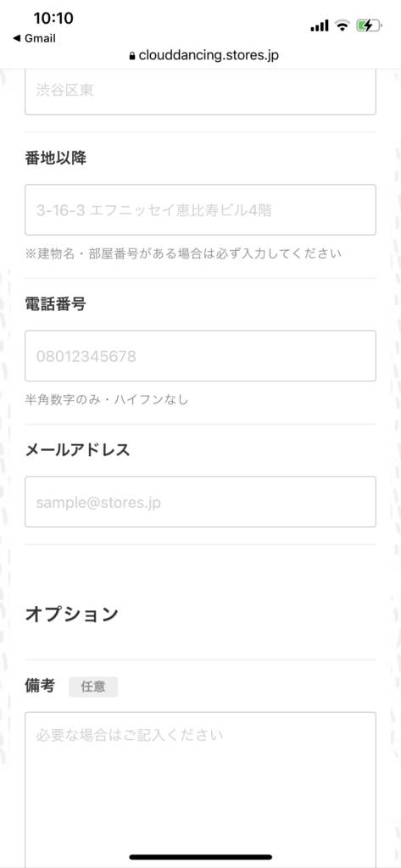Tap the 任意 optional badge
This screenshot has width=401, height=868.
(x=93, y=687)
